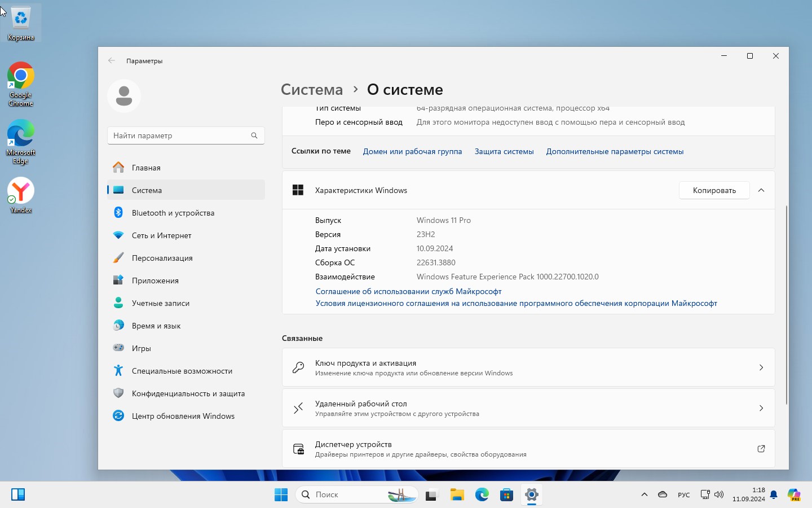The width and height of the screenshot is (812, 508).
Task: Open File Explorer from the taskbar
Action: (457, 495)
